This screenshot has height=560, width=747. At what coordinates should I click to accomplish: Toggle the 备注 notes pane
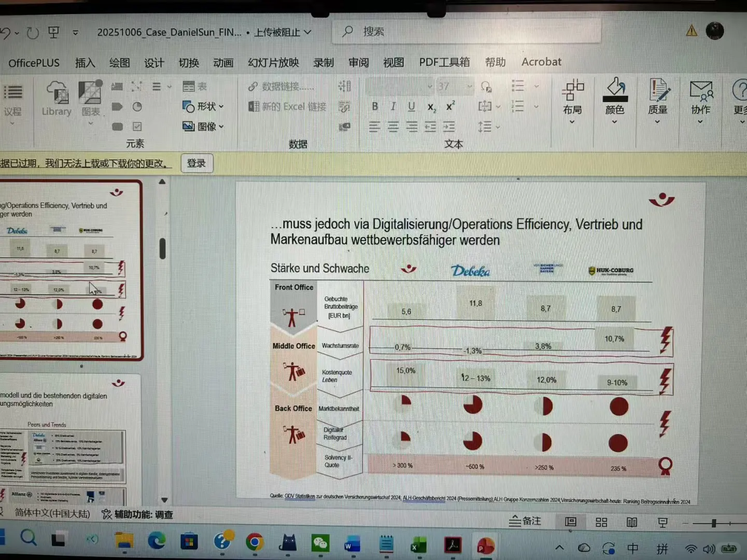point(525,521)
